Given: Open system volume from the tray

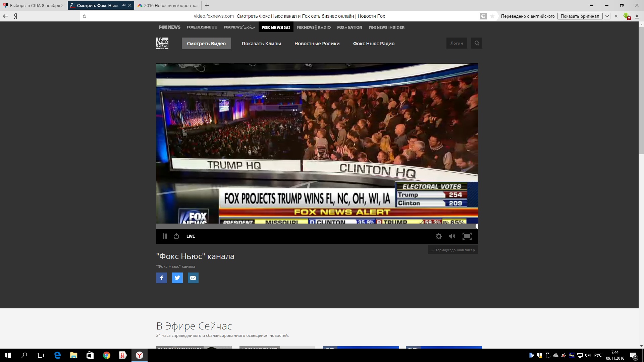Looking at the screenshot, I should click(x=588, y=355).
